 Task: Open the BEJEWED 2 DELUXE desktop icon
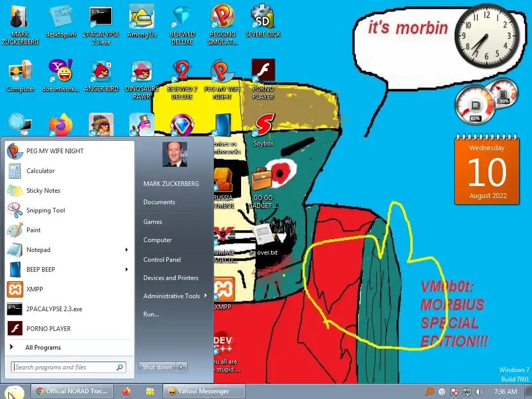(x=182, y=79)
